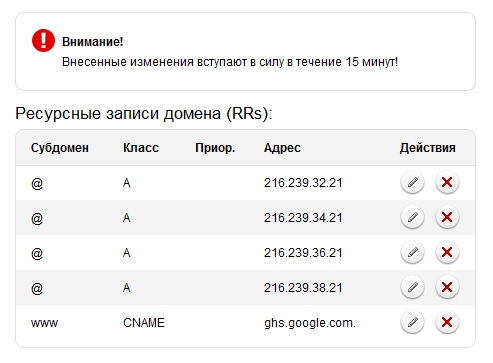Edit the 216.239.32.21 A record

point(412,182)
